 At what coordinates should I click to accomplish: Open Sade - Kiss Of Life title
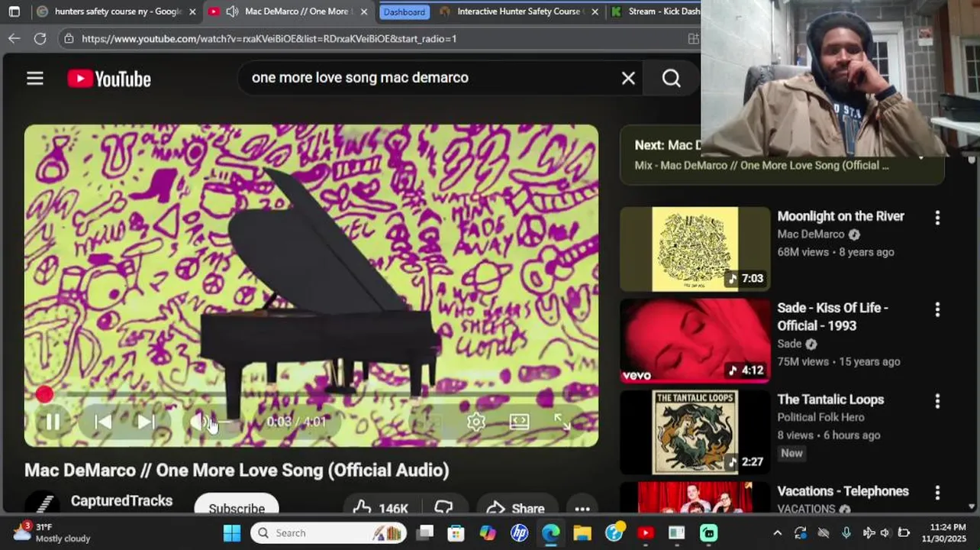pyautogui.click(x=833, y=316)
